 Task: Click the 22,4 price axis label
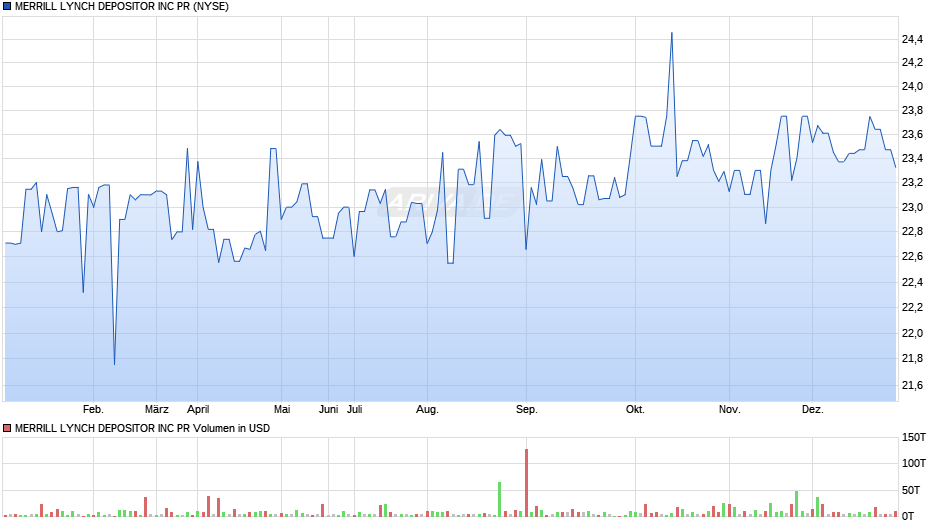click(912, 282)
